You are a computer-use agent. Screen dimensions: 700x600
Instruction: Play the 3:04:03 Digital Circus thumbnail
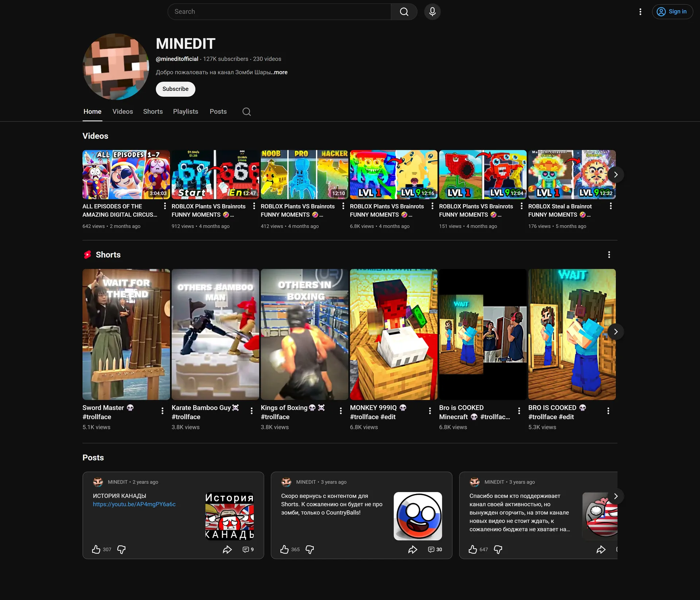(x=126, y=175)
